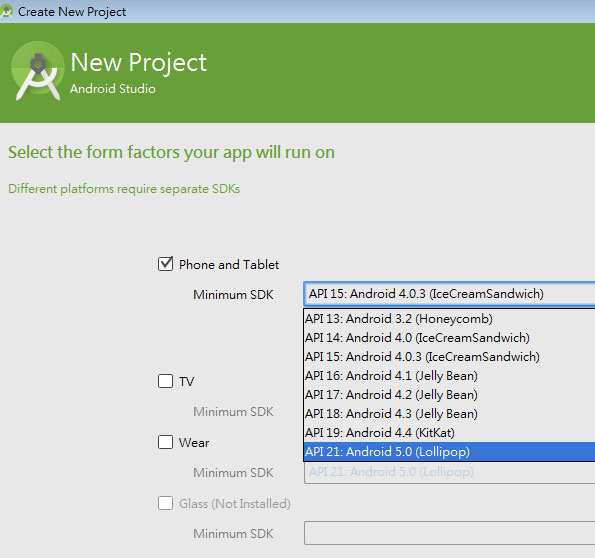
Task: Uncheck the Phone and Tablet checkbox
Action: (165, 264)
